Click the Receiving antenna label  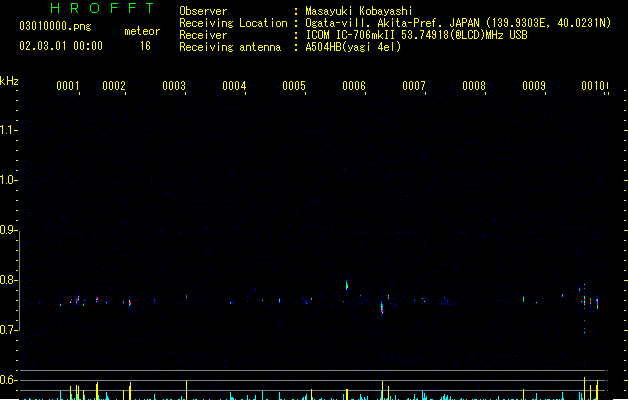[x=230, y=47]
